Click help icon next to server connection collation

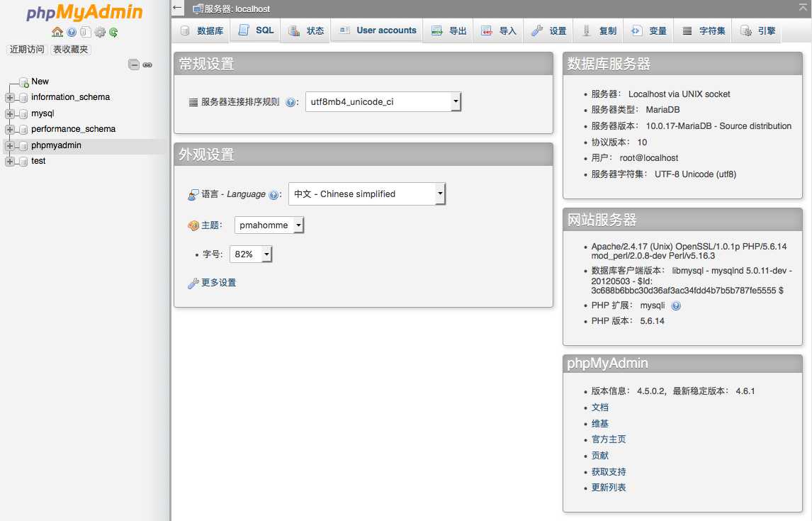coord(291,102)
